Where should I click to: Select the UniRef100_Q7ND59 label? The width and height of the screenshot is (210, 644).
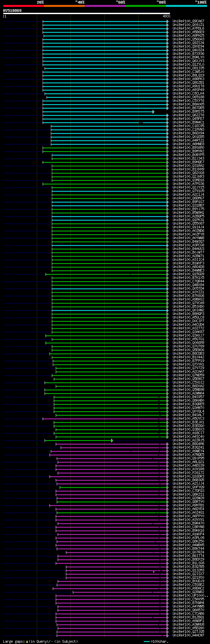click(x=188, y=375)
